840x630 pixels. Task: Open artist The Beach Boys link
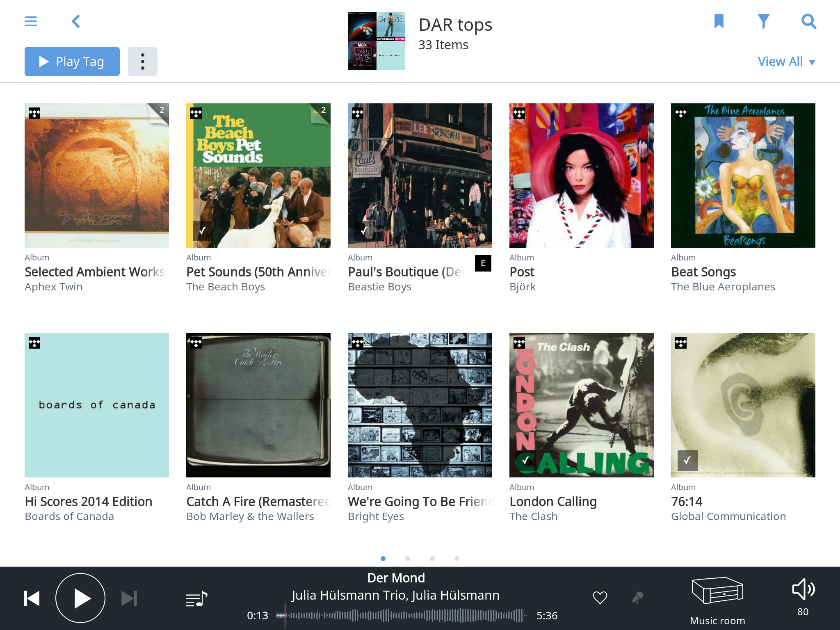pos(226,287)
